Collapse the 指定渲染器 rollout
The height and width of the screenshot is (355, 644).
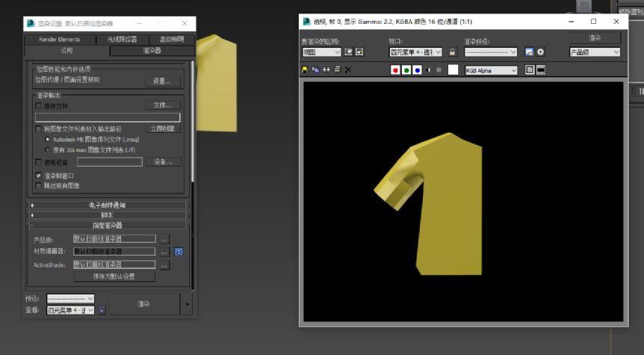click(107, 225)
